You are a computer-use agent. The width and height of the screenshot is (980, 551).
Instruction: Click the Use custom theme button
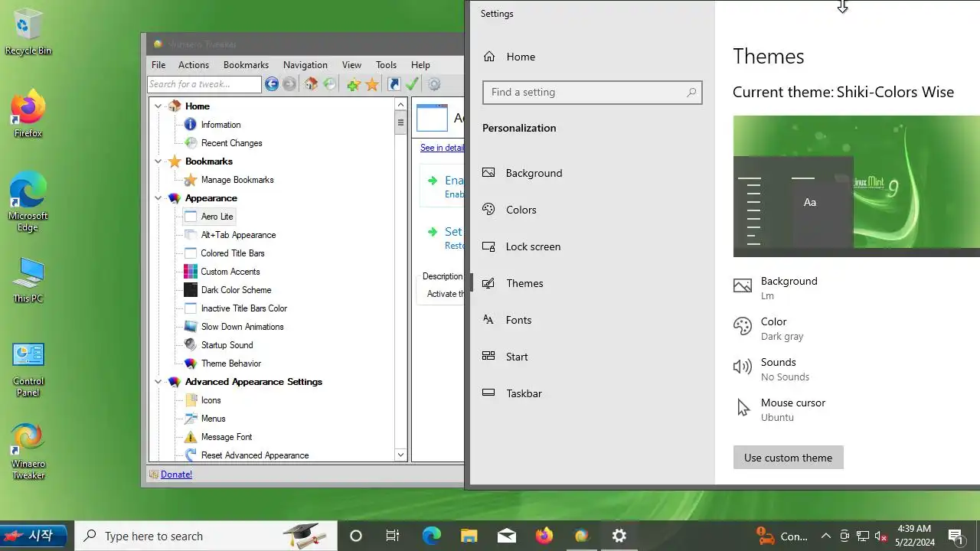[x=788, y=458]
